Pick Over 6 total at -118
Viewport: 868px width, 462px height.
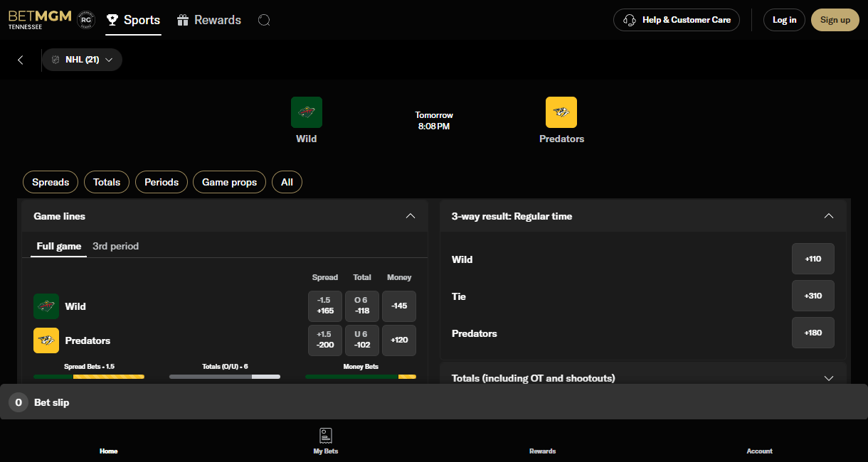click(x=362, y=306)
